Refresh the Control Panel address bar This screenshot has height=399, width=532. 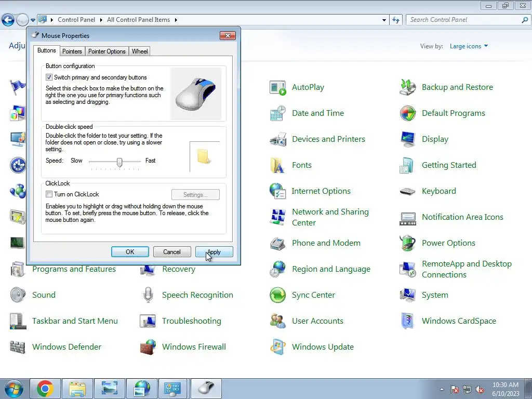pyautogui.click(x=395, y=20)
